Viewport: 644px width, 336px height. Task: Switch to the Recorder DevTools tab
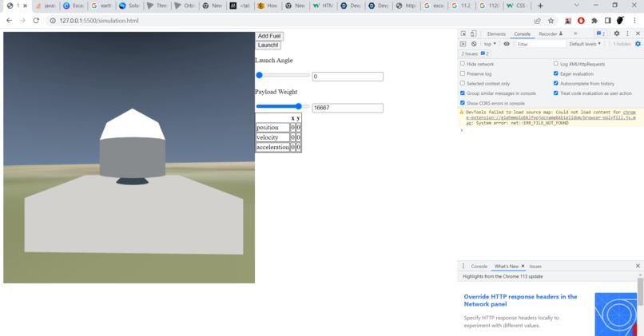pyautogui.click(x=551, y=34)
